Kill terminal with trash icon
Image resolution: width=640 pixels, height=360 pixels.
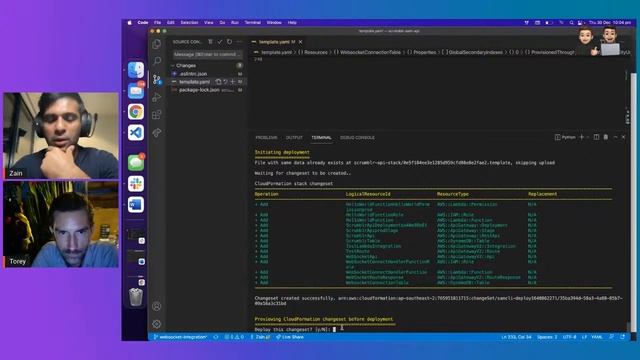pos(606,137)
